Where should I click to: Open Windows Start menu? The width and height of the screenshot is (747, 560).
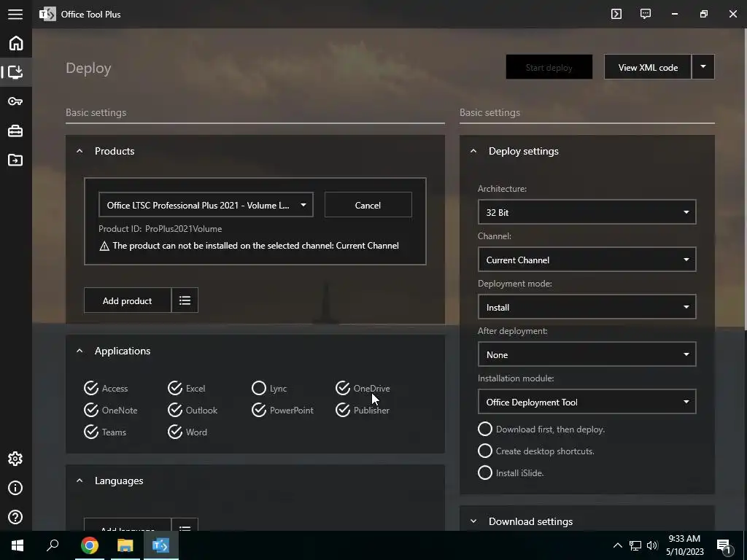click(18, 545)
